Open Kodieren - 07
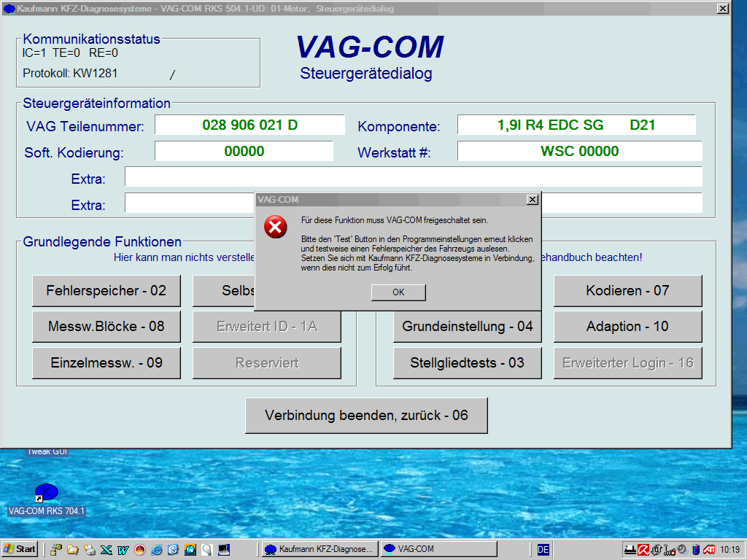Screen dimensions: 747x560 (628, 290)
